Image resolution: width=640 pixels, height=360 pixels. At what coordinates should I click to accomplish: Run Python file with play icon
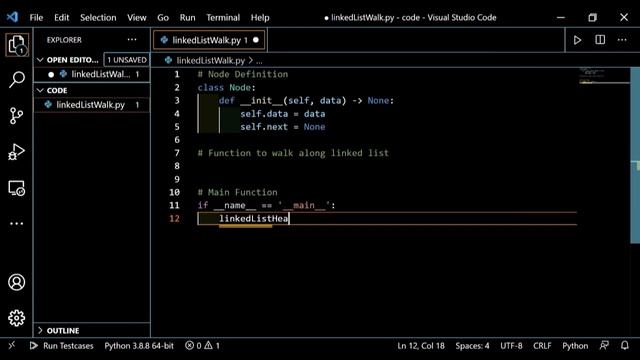[577, 40]
